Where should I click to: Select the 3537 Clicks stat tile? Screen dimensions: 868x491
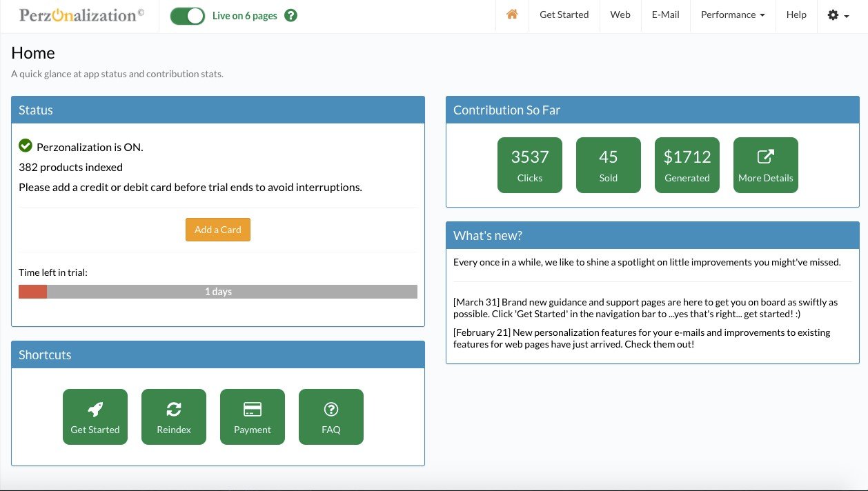530,165
